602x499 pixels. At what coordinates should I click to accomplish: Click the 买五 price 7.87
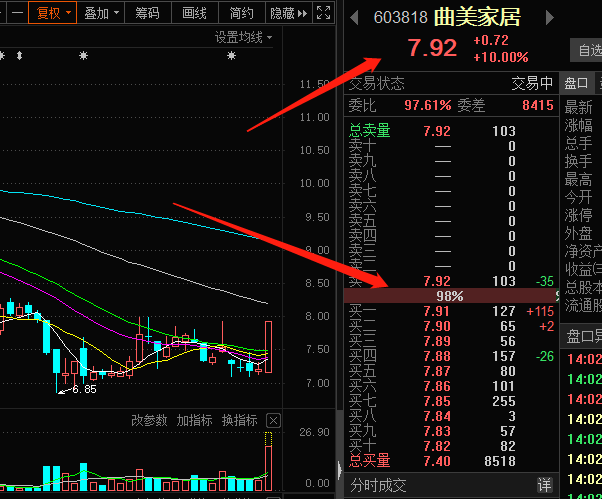tap(437, 371)
